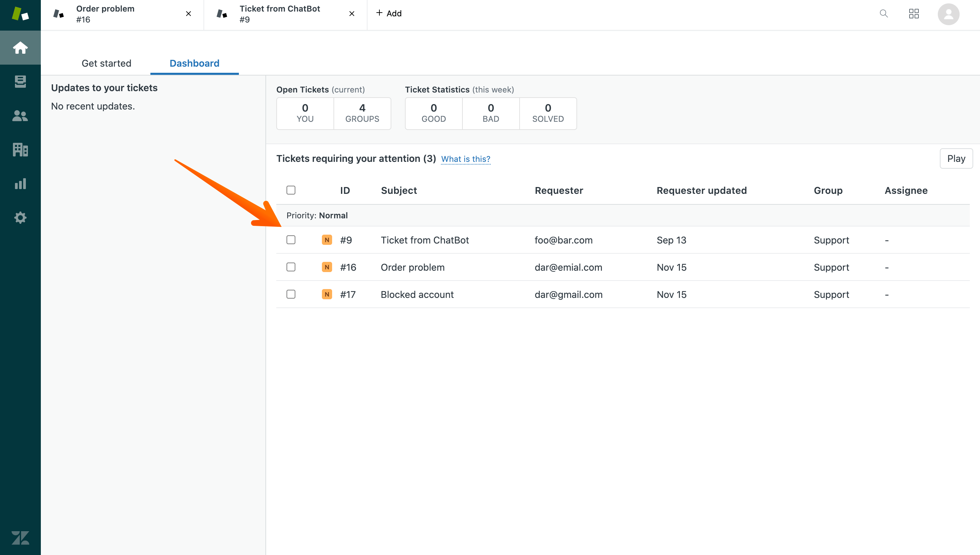Sort by Requester updated column header

coord(702,190)
